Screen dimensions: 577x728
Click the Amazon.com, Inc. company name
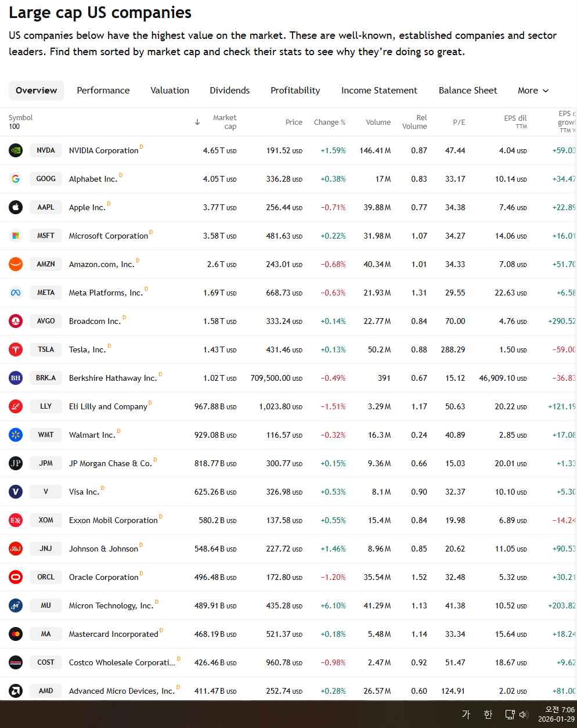point(102,264)
